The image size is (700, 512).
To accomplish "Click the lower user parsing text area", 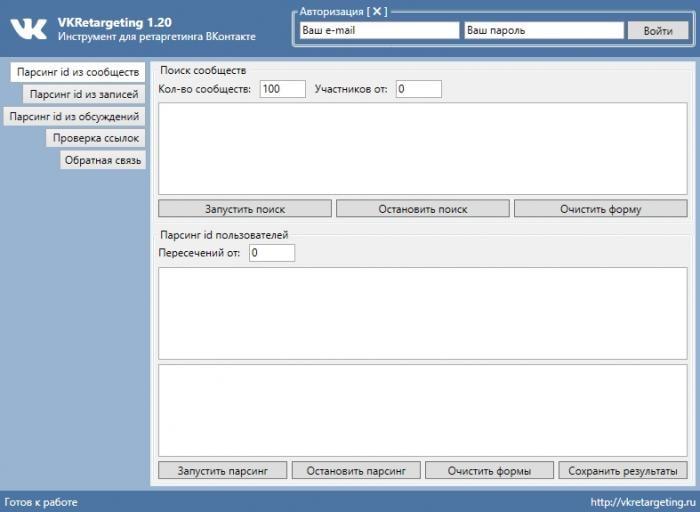I will click(423, 411).
